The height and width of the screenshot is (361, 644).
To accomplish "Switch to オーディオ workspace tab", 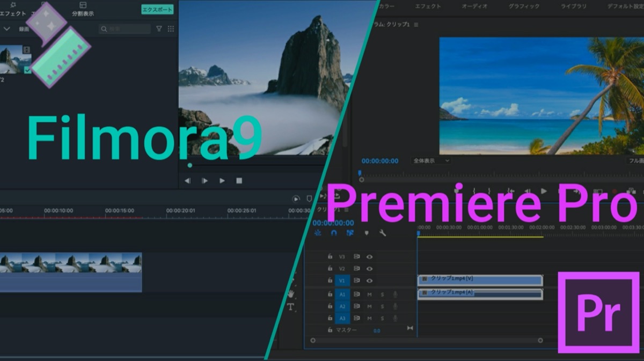I will coord(474,6).
